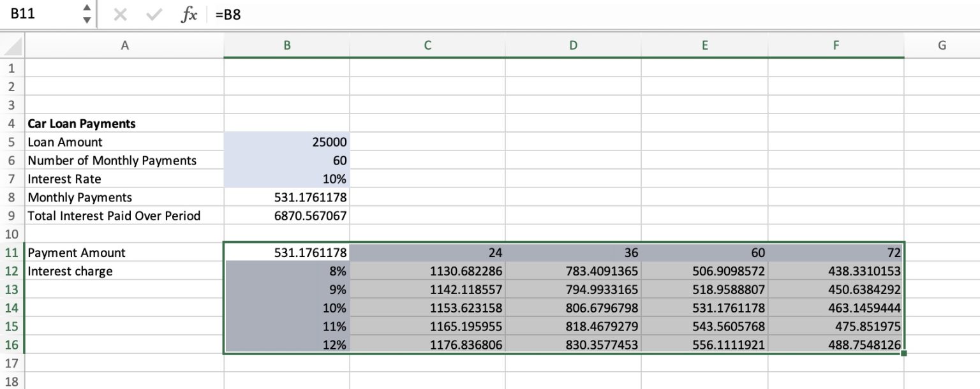Open Insert Function via fx icon

[188, 15]
